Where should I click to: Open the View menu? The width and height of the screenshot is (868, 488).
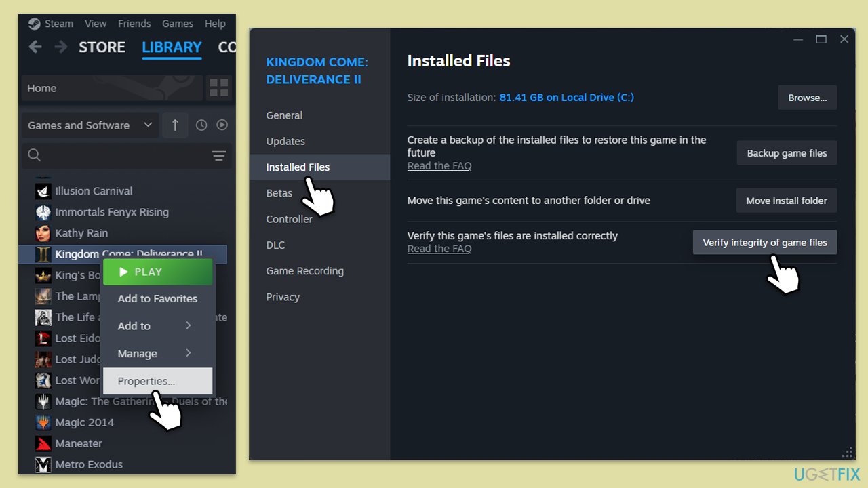[x=96, y=24]
